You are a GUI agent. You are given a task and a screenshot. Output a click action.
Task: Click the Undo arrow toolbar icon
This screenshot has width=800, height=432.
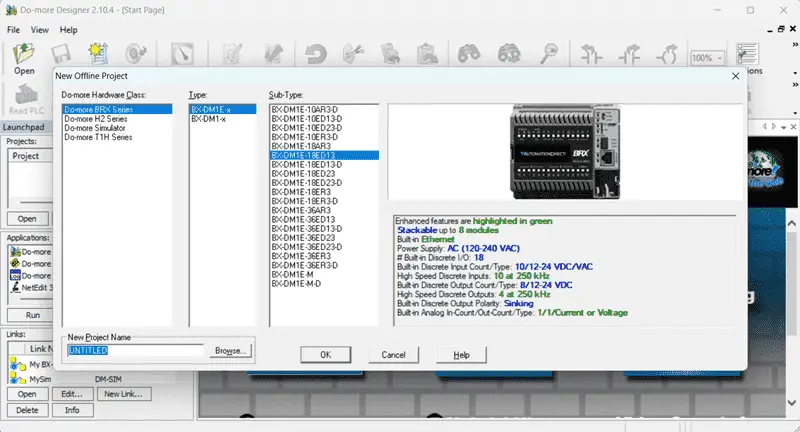click(x=315, y=54)
